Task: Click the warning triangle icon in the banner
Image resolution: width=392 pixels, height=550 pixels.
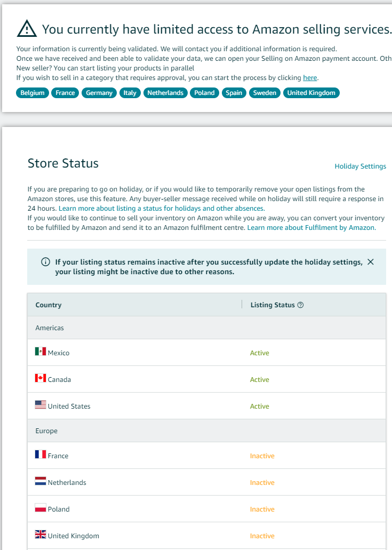Action: 27,29
